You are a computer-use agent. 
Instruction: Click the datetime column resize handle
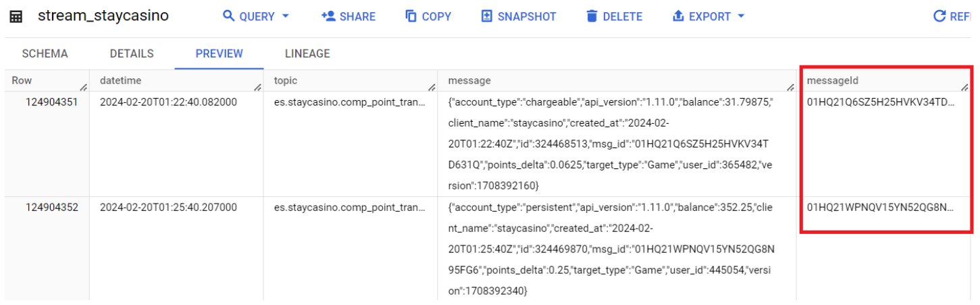[257, 87]
